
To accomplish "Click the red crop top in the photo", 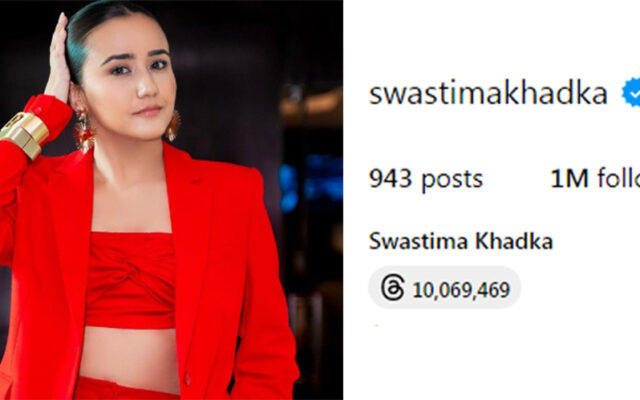I will (131, 280).
